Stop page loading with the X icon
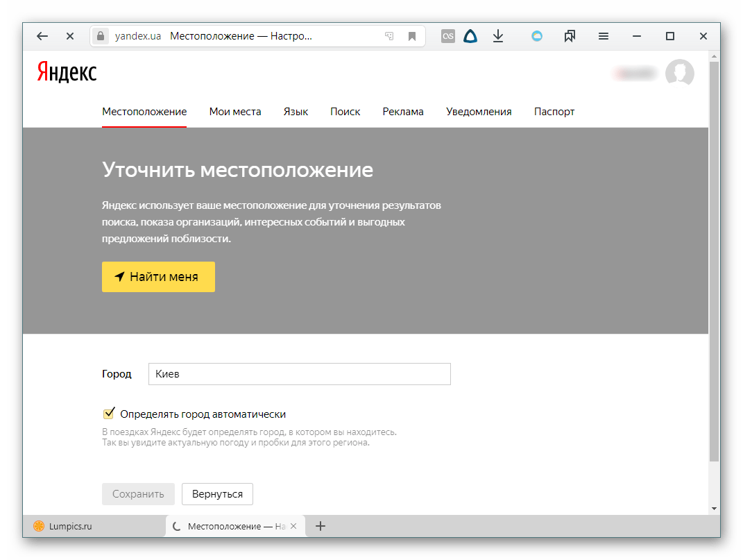Image resolution: width=743 pixels, height=560 pixels. click(70, 37)
